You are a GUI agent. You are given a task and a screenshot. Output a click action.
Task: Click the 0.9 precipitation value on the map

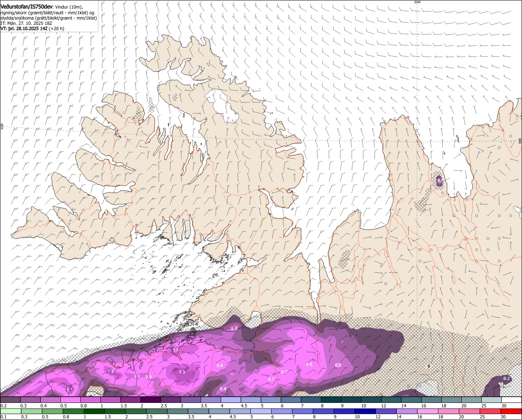pyautogui.click(x=148, y=377)
